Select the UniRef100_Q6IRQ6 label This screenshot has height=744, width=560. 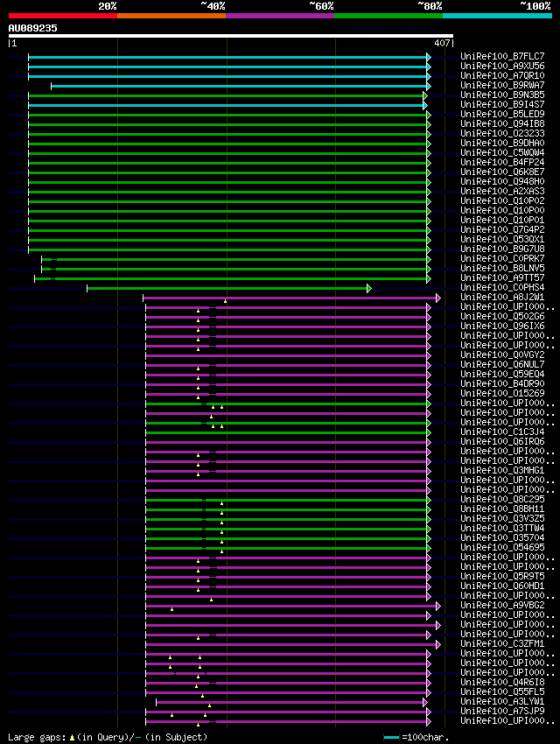click(502, 441)
